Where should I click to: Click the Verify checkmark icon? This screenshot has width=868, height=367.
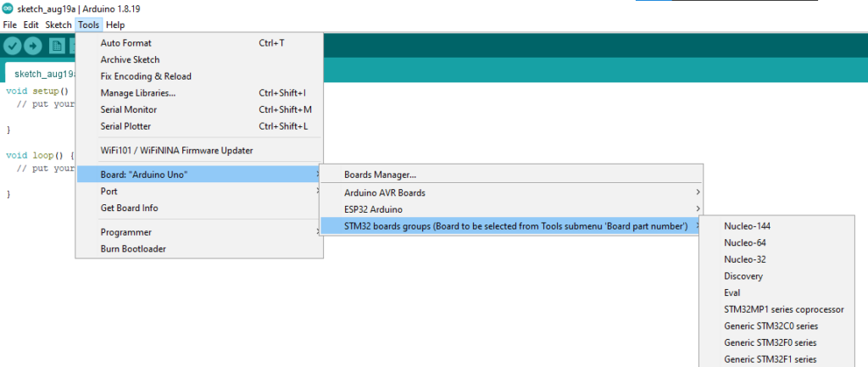pos(13,46)
